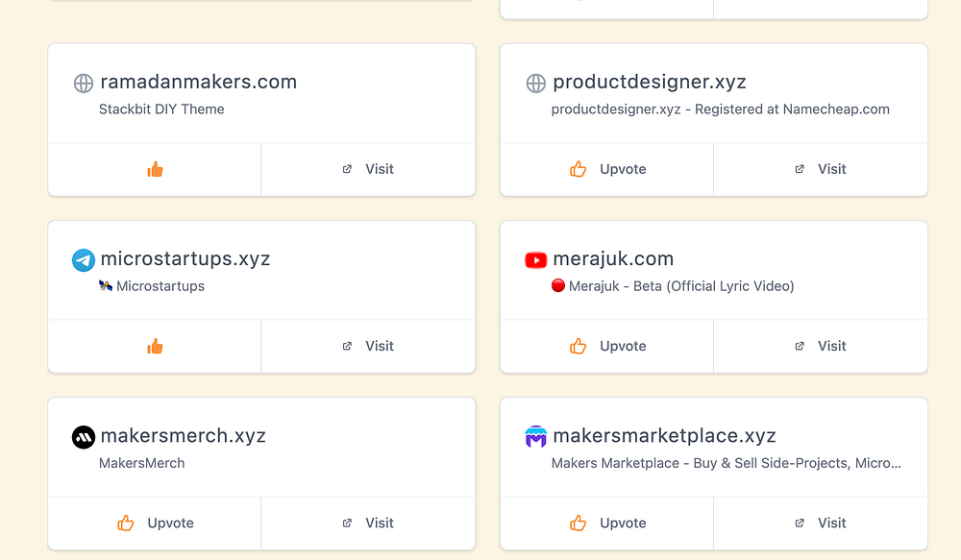Image resolution: width=961 pixels, height=560 pixels.
Task: Visit productdesigner.xyz site
Action: point(821,169)
